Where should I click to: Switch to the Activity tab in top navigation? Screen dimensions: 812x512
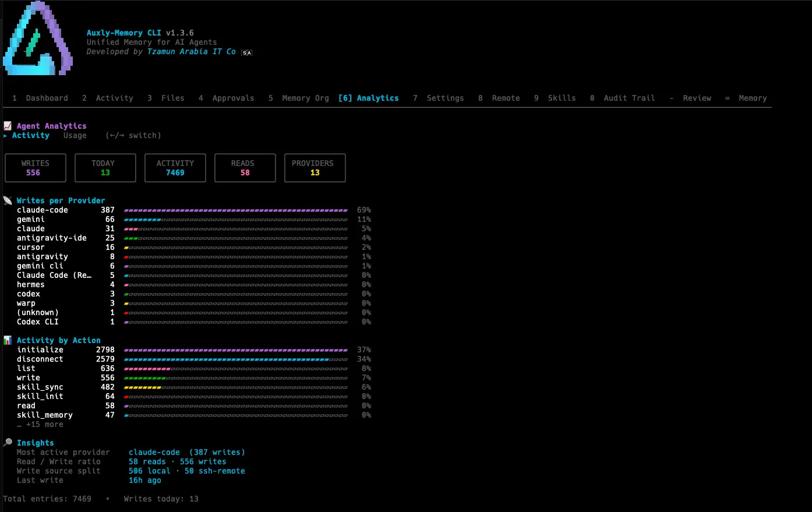(108, 98)
